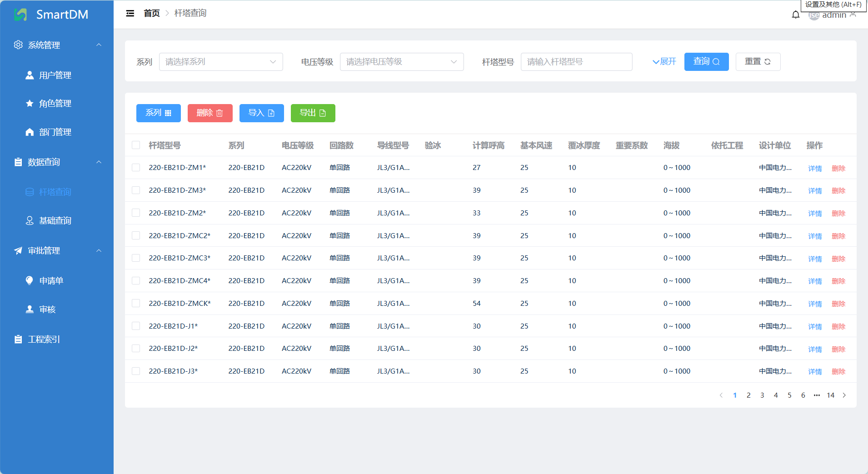The image size is (868, 474).
Task: Open the notification bell
Action: click(x=795, y=15)
